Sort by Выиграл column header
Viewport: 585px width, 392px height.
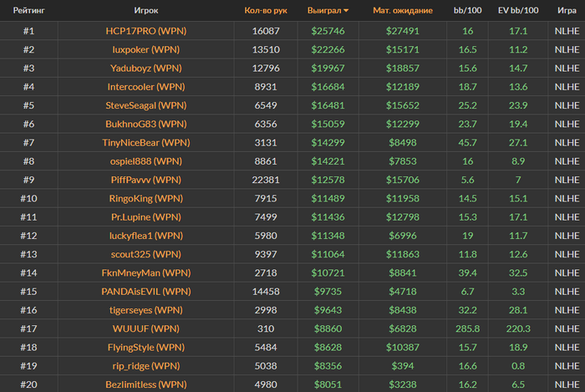coord(324,10)
